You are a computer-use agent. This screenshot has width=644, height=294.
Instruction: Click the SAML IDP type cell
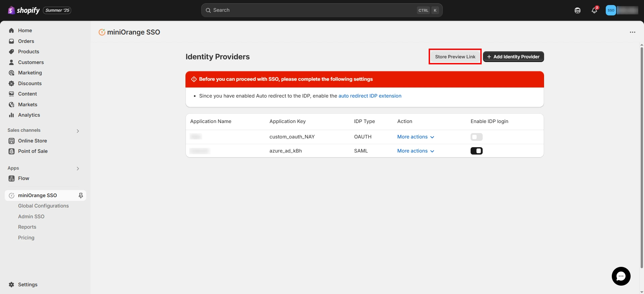[x=361, y=151]
